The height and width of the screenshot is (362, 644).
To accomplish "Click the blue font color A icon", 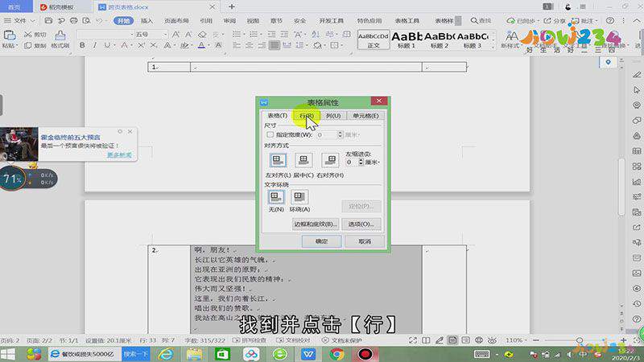I will pos(201,45).
